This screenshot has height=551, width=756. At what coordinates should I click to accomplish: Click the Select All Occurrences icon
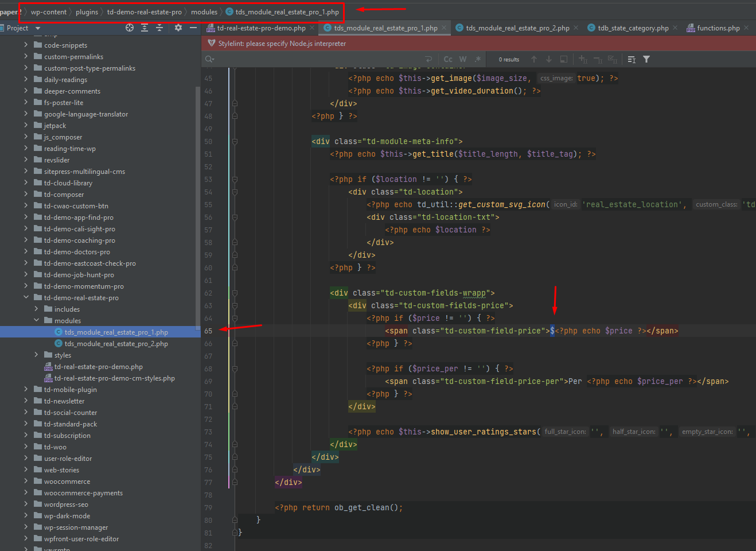pyautogui.click(x=612, y=59)
